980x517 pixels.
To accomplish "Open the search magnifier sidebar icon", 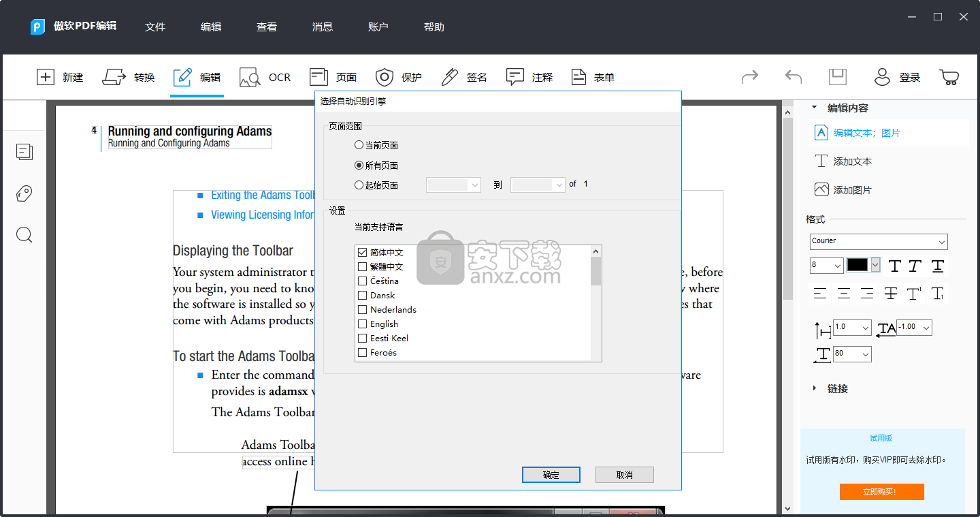I will coord(24,235).
